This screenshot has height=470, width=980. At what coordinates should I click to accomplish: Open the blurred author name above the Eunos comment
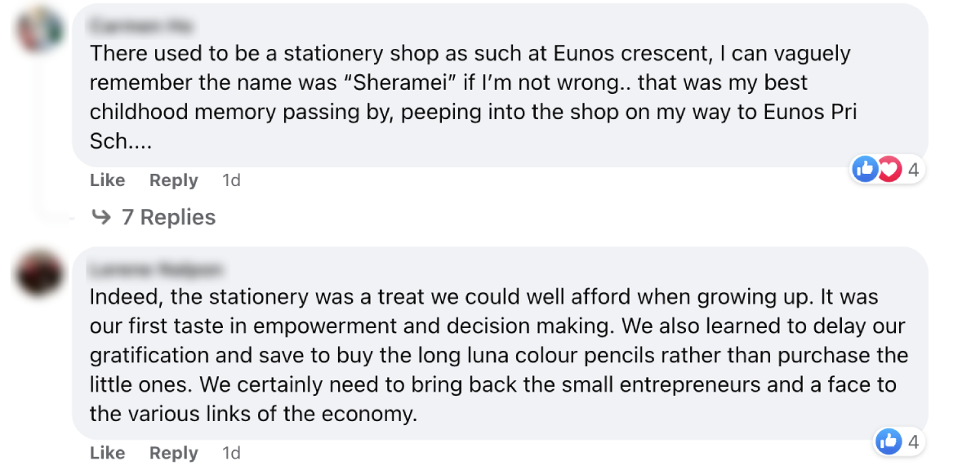click(141, 27)
